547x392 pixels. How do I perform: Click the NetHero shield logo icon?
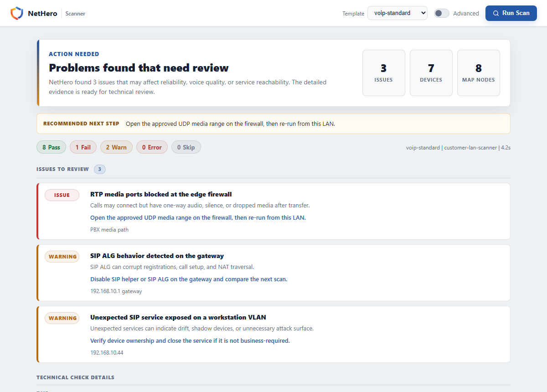tap(17, 13)
